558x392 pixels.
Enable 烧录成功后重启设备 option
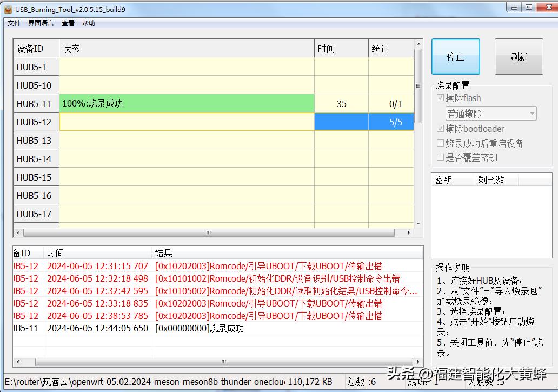(x=441, y=143)
